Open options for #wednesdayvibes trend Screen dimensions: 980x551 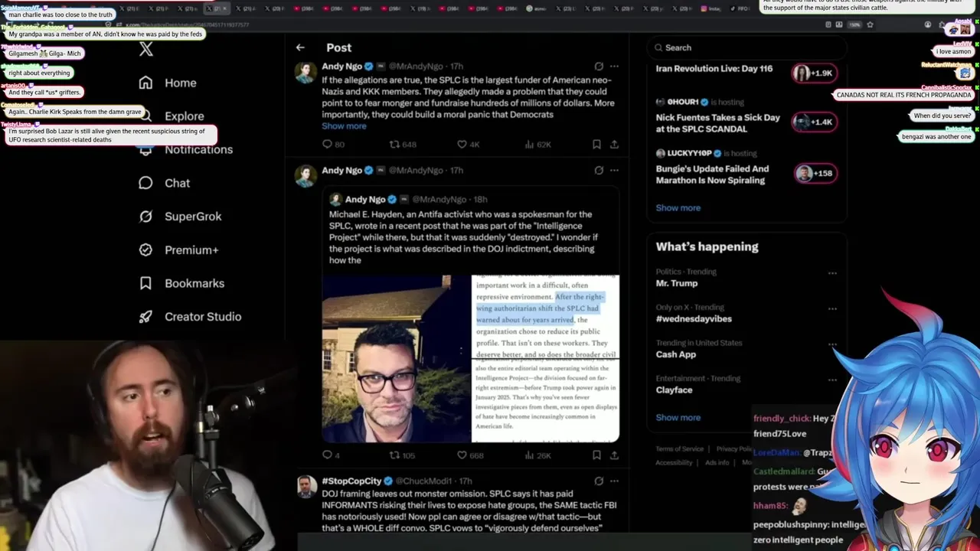coord(832,309)
